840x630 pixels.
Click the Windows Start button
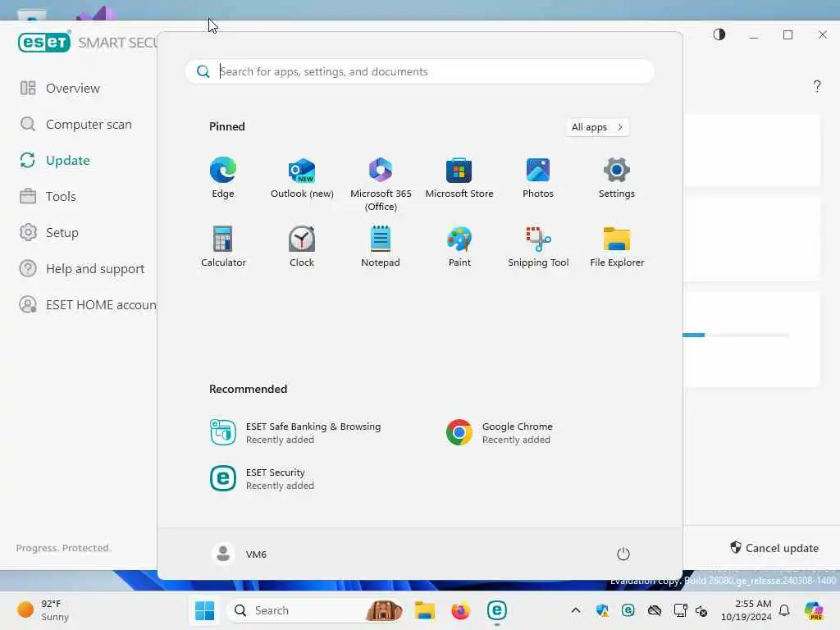pos(204,610)
